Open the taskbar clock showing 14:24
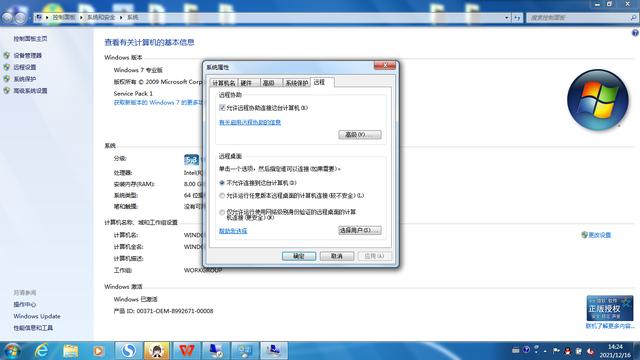 [x=615, y=351]
